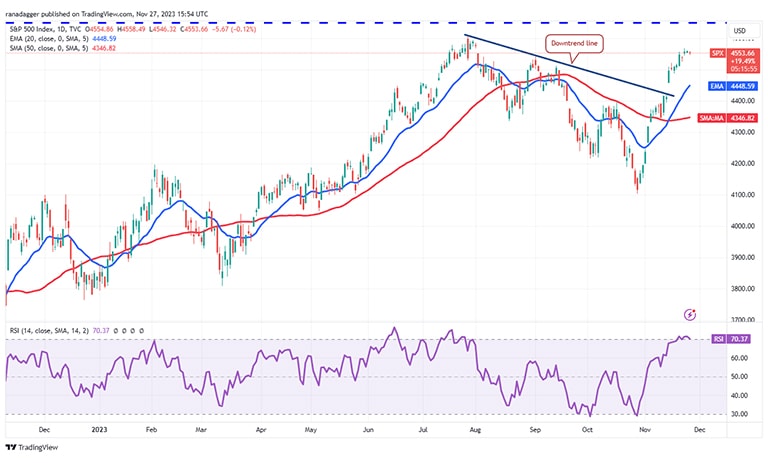Viewport: 768px width, 463px height.
Task: Click the 4100.00 price axis label
Action: [743, 195]
